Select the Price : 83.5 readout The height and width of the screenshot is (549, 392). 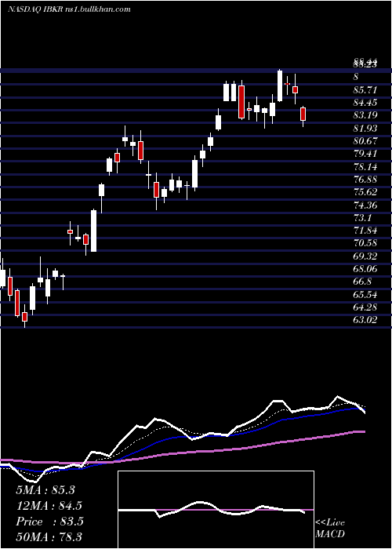49,522
